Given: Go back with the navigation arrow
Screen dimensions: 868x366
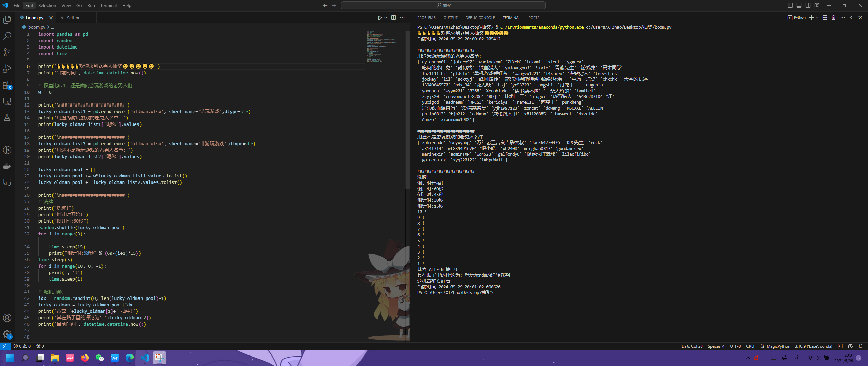Looking at the screenshot, I should coord(325,5).
